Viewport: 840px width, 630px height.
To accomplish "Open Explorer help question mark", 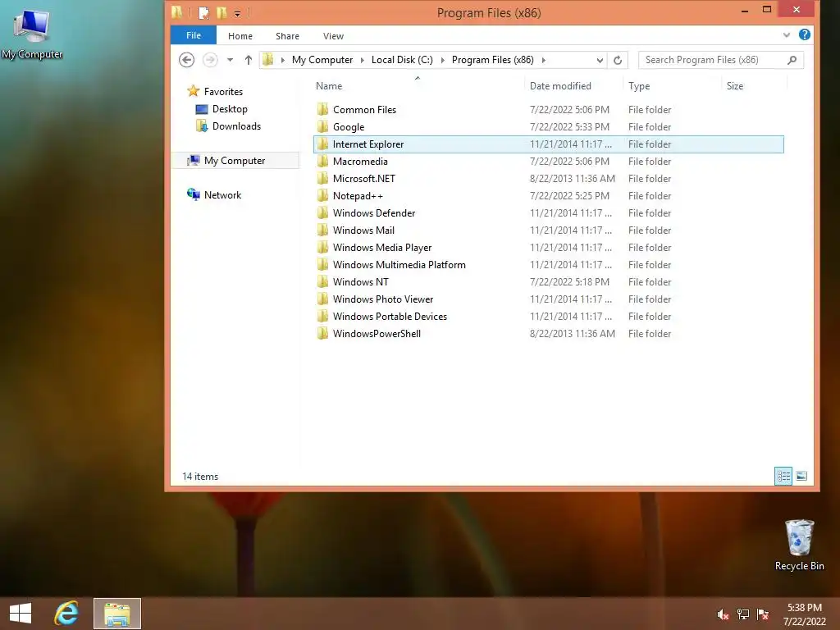I will 804,34.
